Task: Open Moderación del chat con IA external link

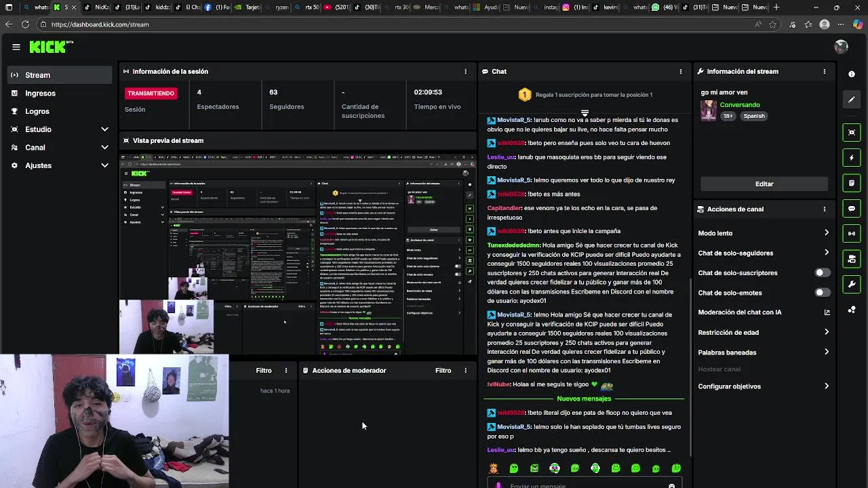Action: tap(827, 312)
